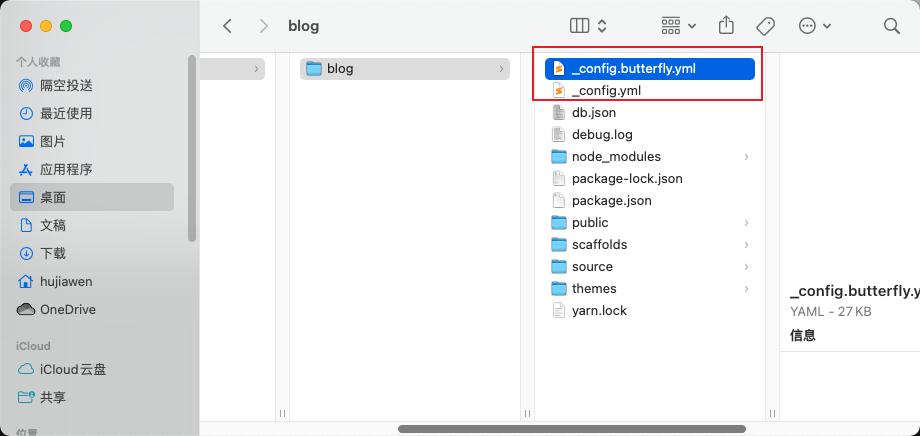Select source folder
Image resolution: width=920 pixels, height=436 pixels.
tap(650, 266)
